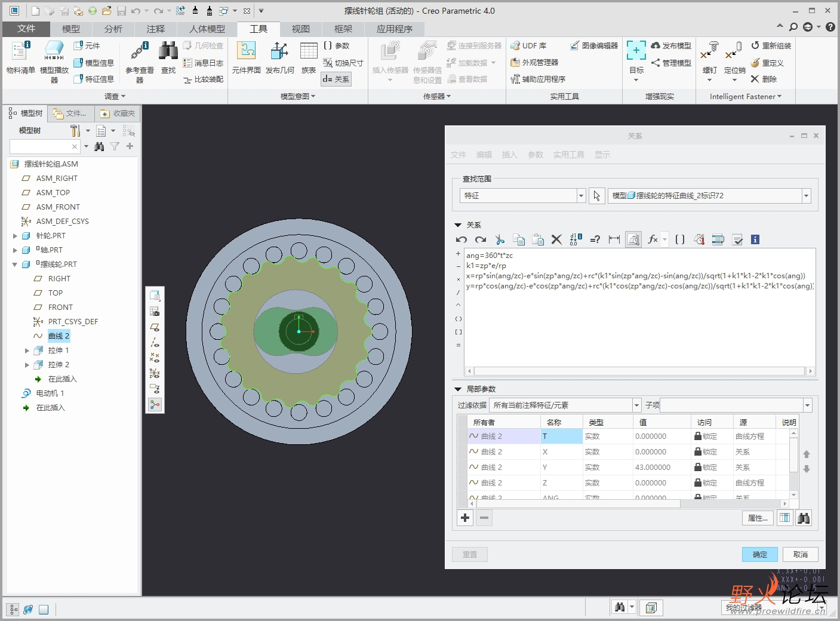Click the 比较装配 button
This screenshot has height=621, width=840.
(203, 79)
